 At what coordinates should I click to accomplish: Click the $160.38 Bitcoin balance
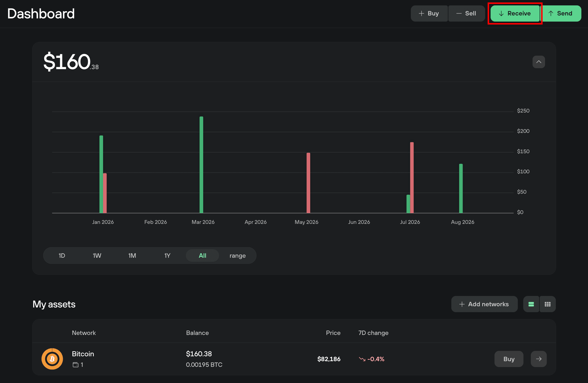click(x=199, y=354)
